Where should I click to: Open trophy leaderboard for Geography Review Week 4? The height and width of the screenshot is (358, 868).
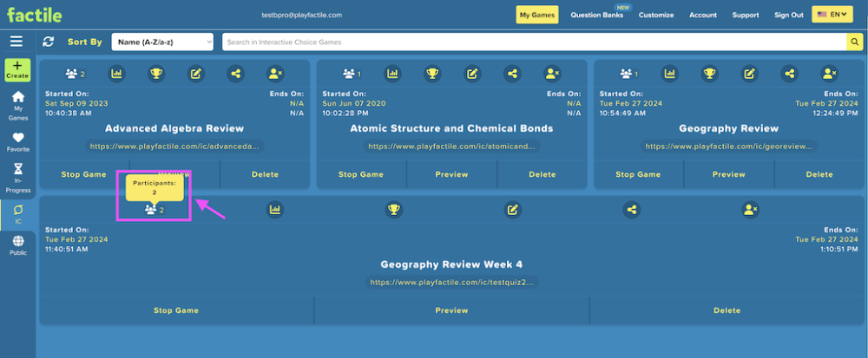point(393,210)
